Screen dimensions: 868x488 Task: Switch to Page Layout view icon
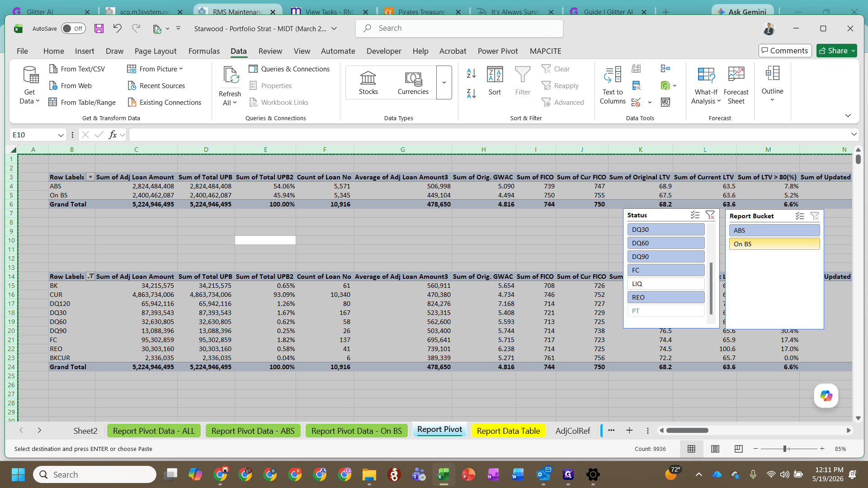[x=715, y=449]
